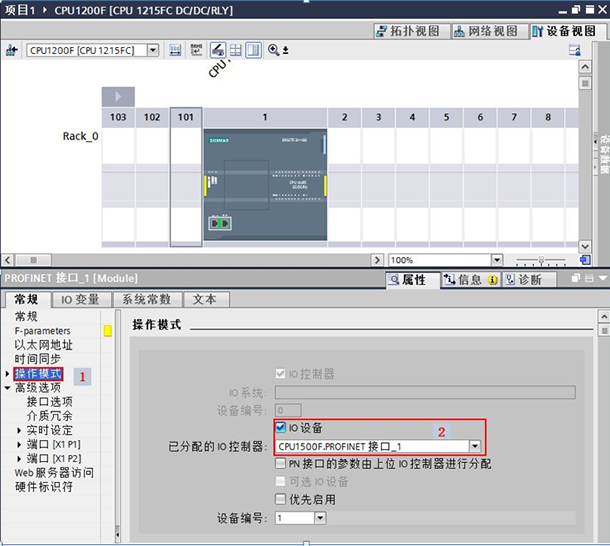This screenshot has height=546, width=610.
Task: Select 接口选项 tree item
Action: click(49, 402)
